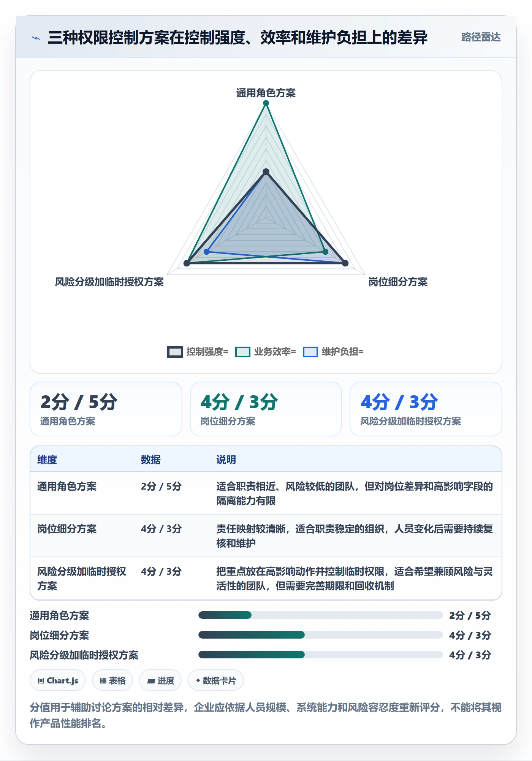
Task: Click the green data point at radar top
Action: [x=266, y=103]
